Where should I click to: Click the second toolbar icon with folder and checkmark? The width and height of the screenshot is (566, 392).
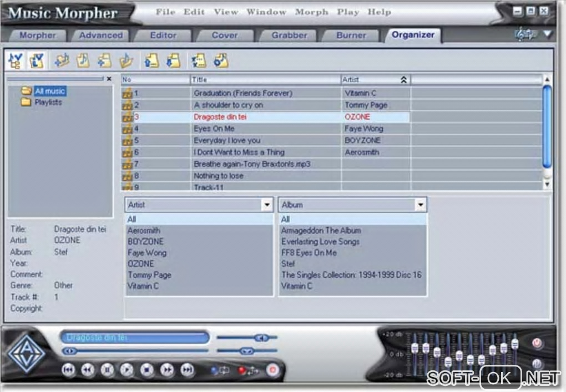click(37, 60)
